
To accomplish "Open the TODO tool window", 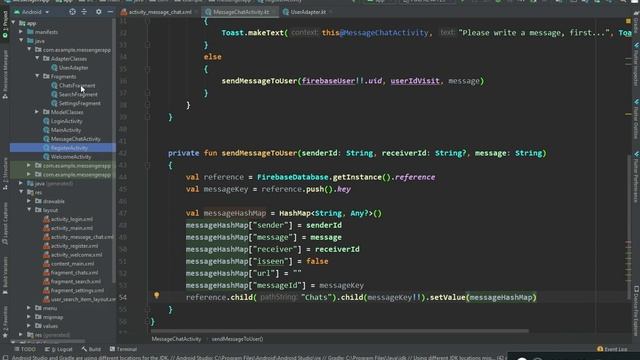I will tap(25, 349).
